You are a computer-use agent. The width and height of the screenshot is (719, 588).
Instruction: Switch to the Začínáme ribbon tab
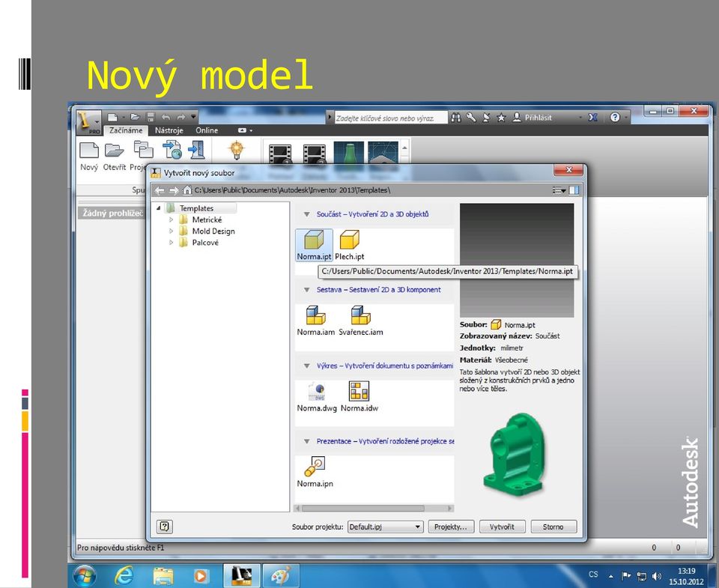pos(126,130)
